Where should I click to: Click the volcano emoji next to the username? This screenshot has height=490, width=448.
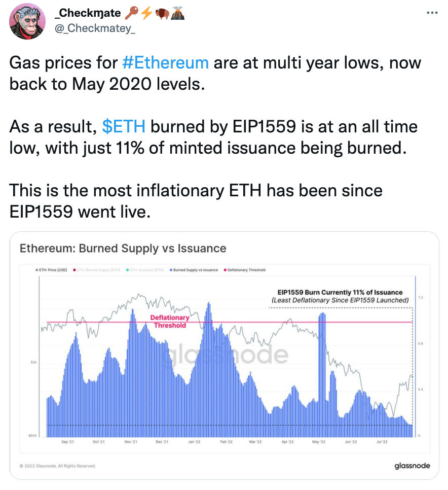click(x=177, y=14)
